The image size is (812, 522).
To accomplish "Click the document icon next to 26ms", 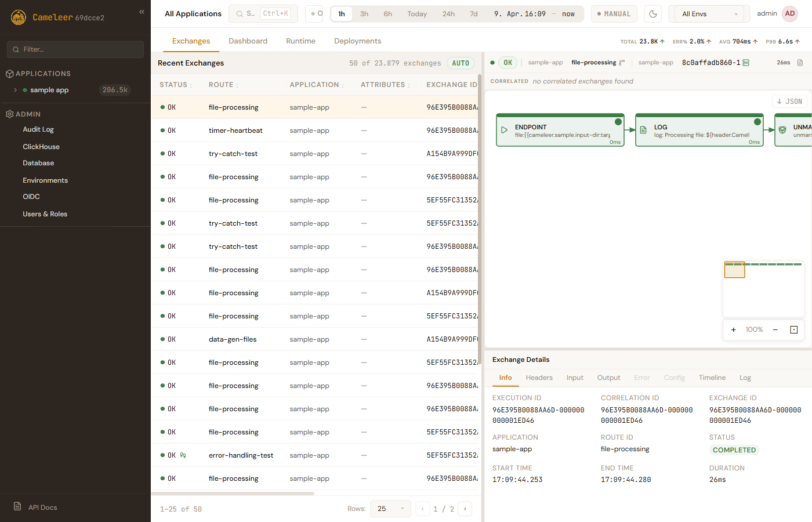I will coord(800,63).
